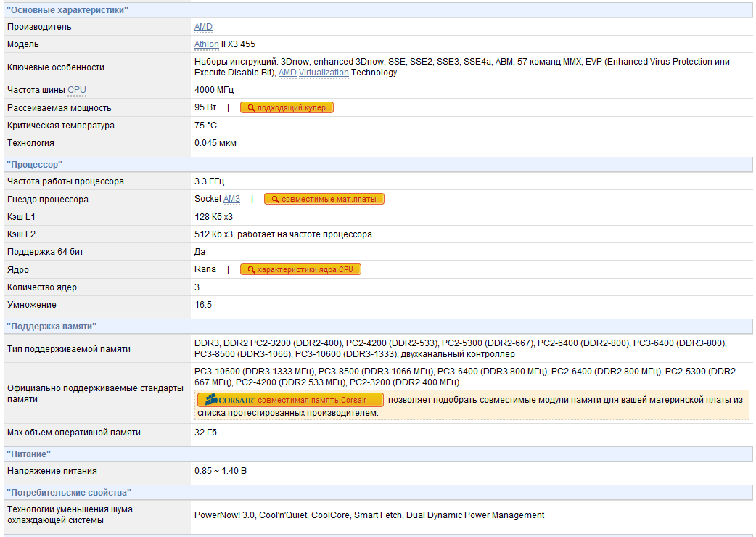Select the processor frequency 3.3 ГГц
The width and height of the screenshot is (756, 537).
[209, 181]
